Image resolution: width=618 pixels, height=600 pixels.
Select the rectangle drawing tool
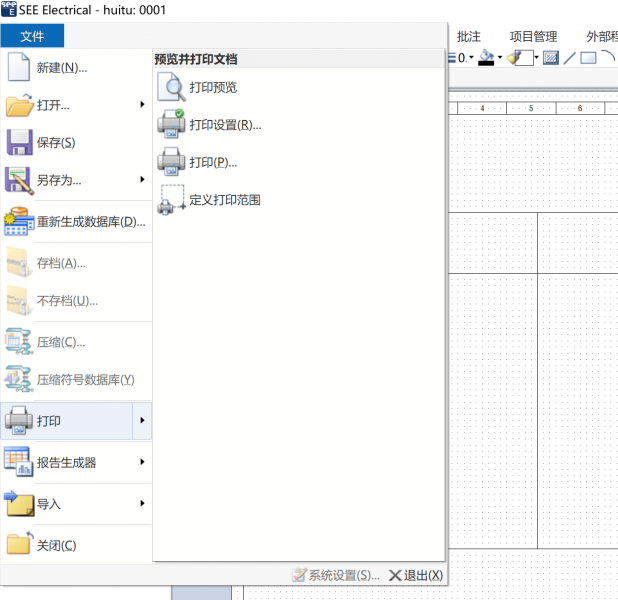tap(588, 58)
